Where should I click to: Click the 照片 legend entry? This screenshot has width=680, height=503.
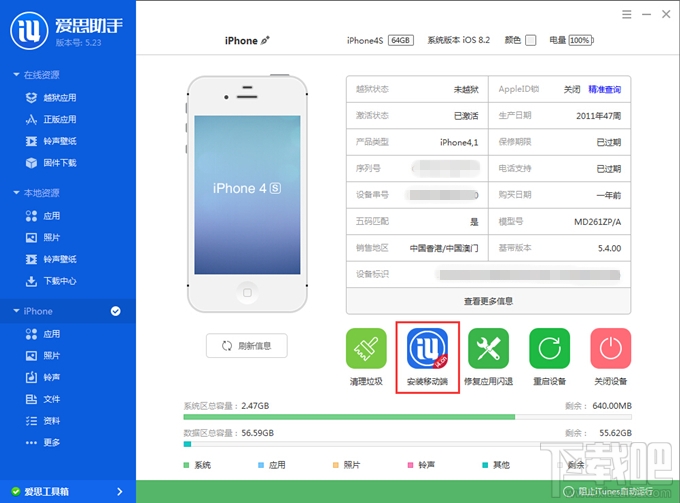[x=347, y=465]
